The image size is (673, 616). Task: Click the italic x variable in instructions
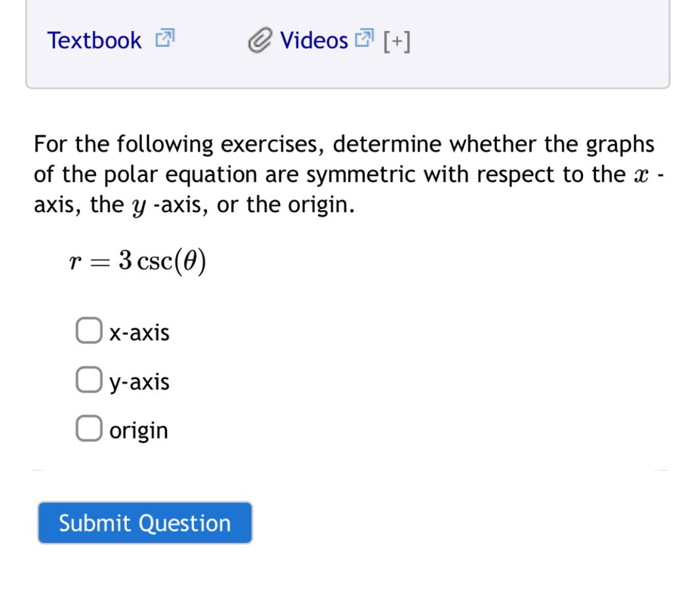641,176
